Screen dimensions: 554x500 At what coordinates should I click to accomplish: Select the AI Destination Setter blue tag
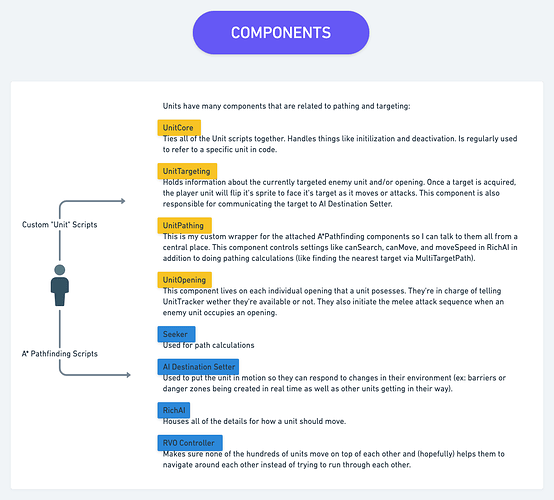(198, 367)
